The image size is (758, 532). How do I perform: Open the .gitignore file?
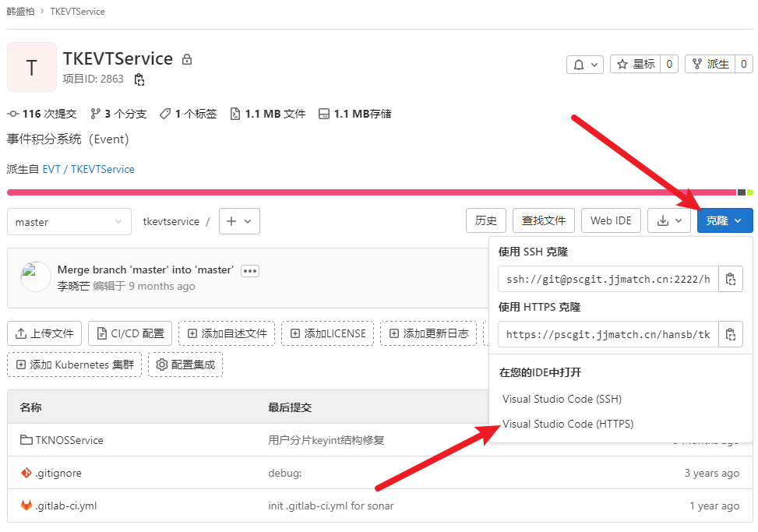(58, 473)
